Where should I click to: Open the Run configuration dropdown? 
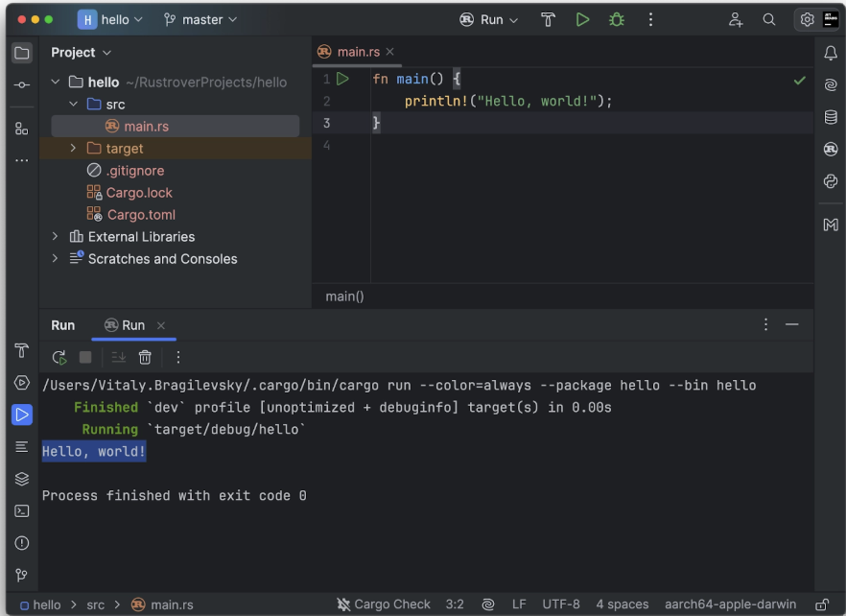point(489,19)
